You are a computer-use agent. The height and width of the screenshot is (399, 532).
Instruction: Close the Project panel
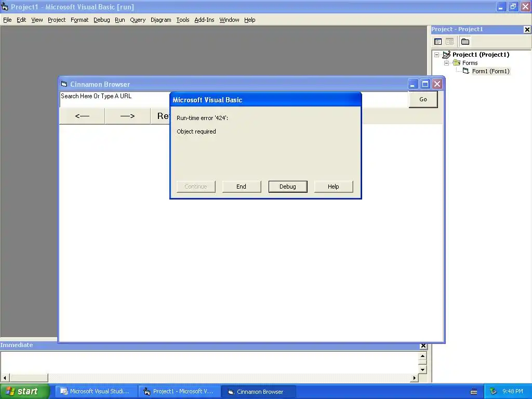[527, 30]
